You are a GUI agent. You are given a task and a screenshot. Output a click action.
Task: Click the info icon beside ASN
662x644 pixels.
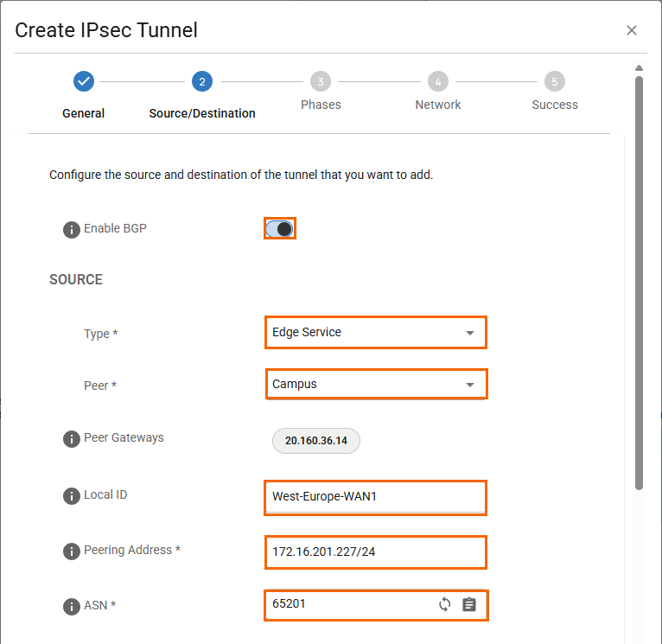coord(72,607)
